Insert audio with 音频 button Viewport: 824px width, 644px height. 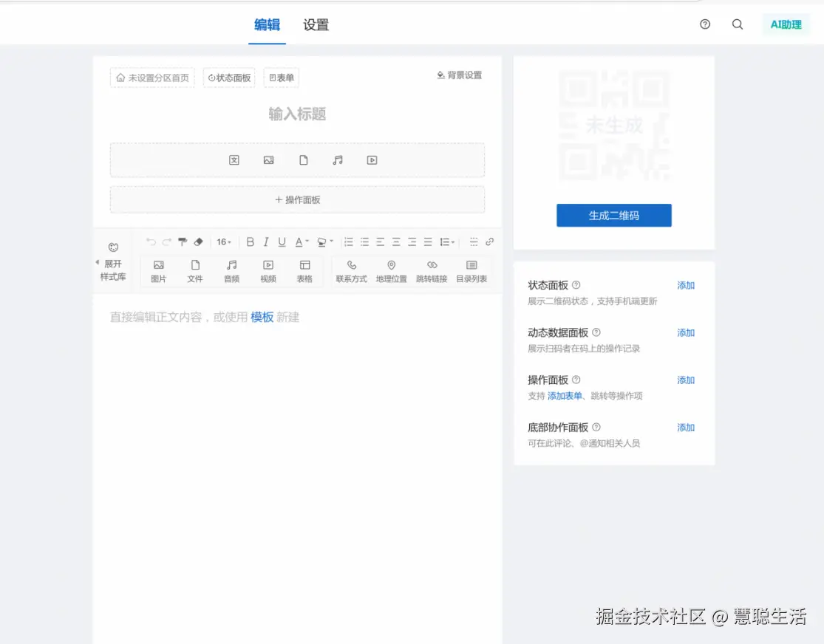point(232,271)
